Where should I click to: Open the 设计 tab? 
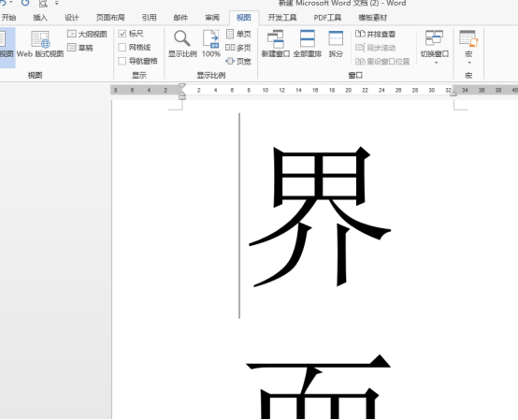click(72, 18)
